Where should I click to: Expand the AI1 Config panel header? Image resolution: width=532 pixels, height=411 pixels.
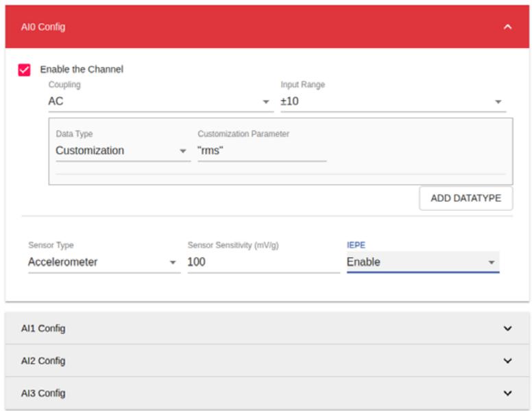(267, 329)
